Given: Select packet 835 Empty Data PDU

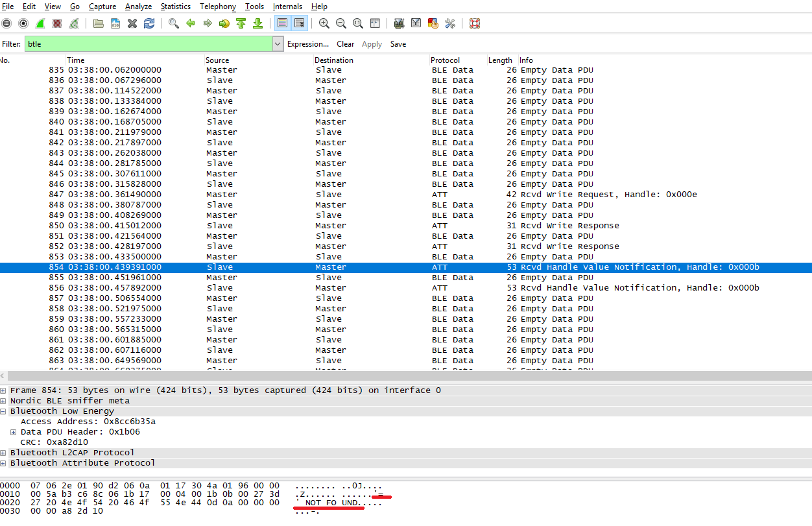Looking at the screenshot, I should click(x=406, y=70).
